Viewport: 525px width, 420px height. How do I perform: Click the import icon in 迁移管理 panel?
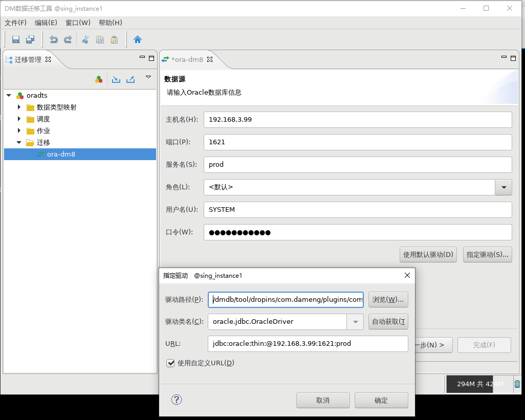[x=116, y=80]
